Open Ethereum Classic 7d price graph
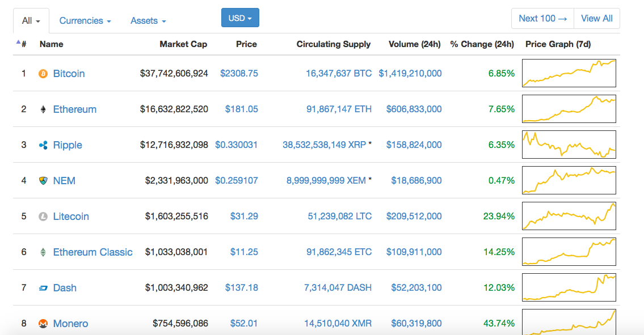644x335 pixels. click(x=569, y=252)
